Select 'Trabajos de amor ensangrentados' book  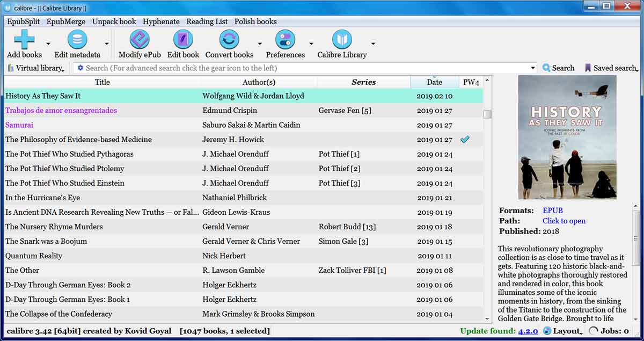click(61, 111)
